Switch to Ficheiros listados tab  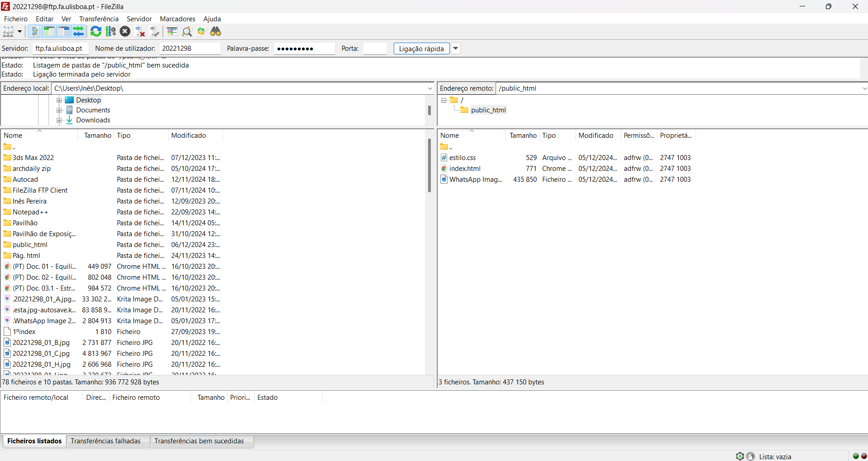click(x=34, y=441)
